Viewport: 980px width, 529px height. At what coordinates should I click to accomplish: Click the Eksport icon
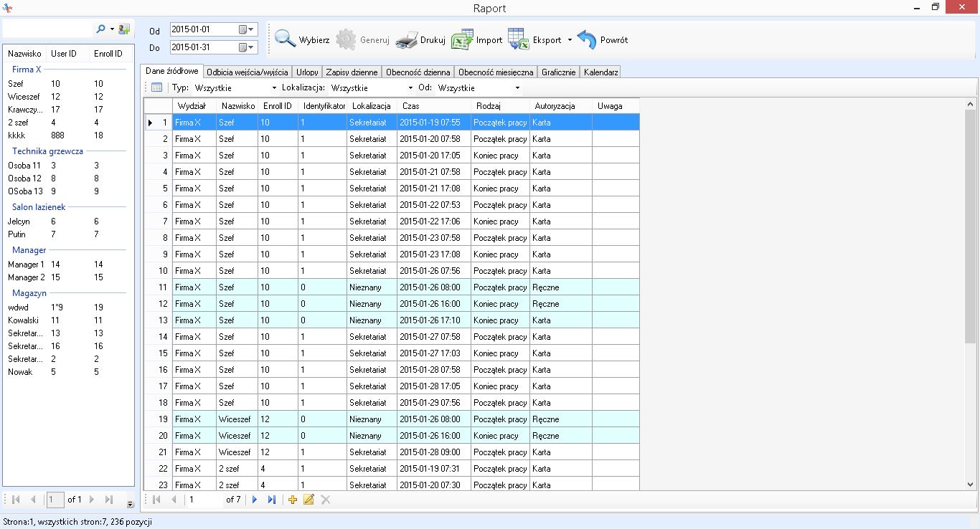(x=519, y=39)
